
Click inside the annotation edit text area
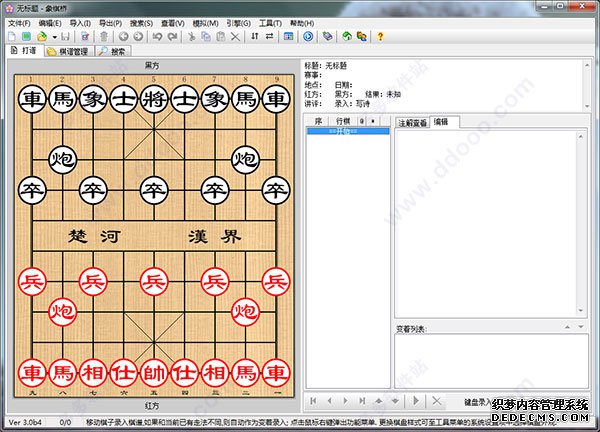click(x=486, y=223)
